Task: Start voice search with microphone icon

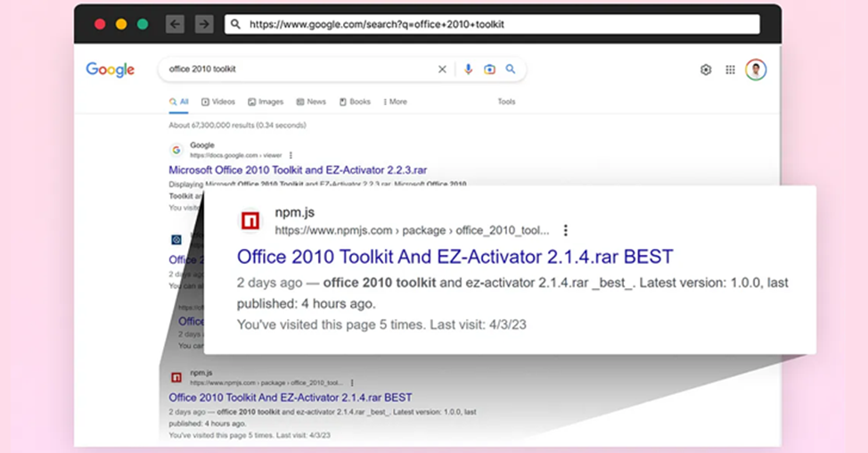Action: tap(469, 70)
